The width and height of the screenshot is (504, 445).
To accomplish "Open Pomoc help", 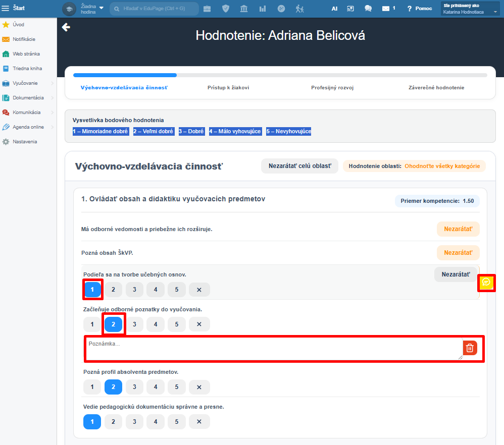I will 420,9.
